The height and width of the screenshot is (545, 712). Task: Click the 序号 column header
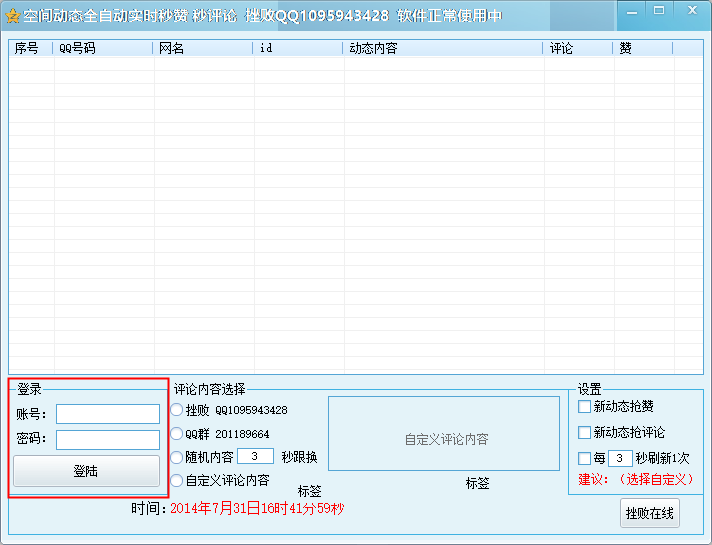31,48
